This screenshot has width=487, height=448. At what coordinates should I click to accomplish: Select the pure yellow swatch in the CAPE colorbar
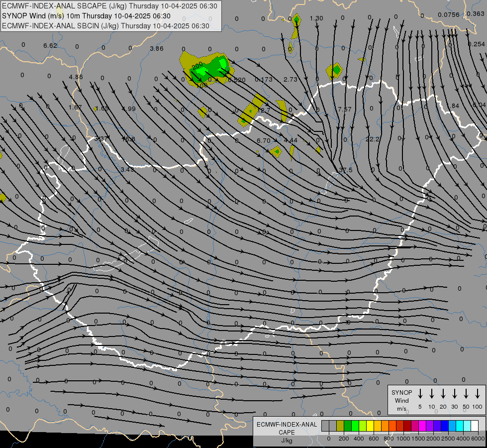click(x=370, y=426)
